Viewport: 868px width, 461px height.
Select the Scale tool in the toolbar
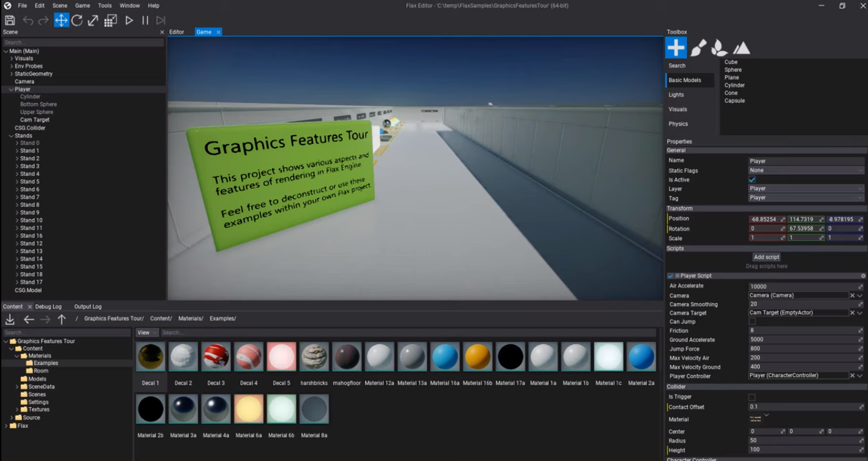coord(92,20)
